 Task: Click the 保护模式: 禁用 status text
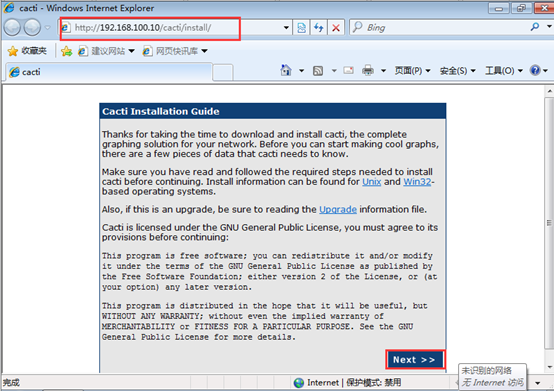tap(373, 383)
